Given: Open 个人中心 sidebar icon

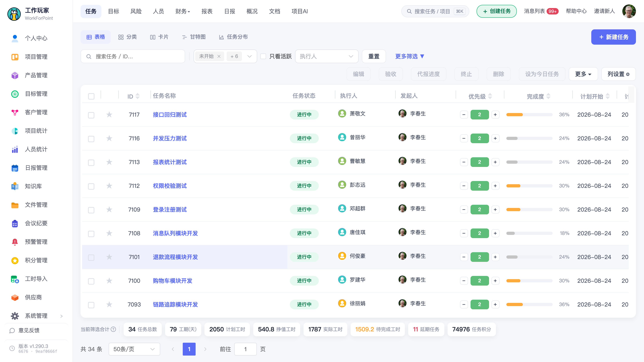Looking at the screenshot, I should pos(15,38).
